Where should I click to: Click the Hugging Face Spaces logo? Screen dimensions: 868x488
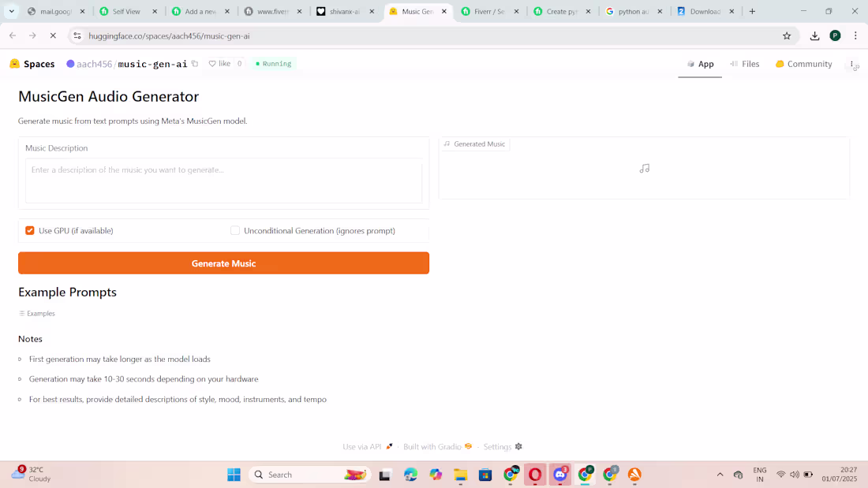point(32,64)
